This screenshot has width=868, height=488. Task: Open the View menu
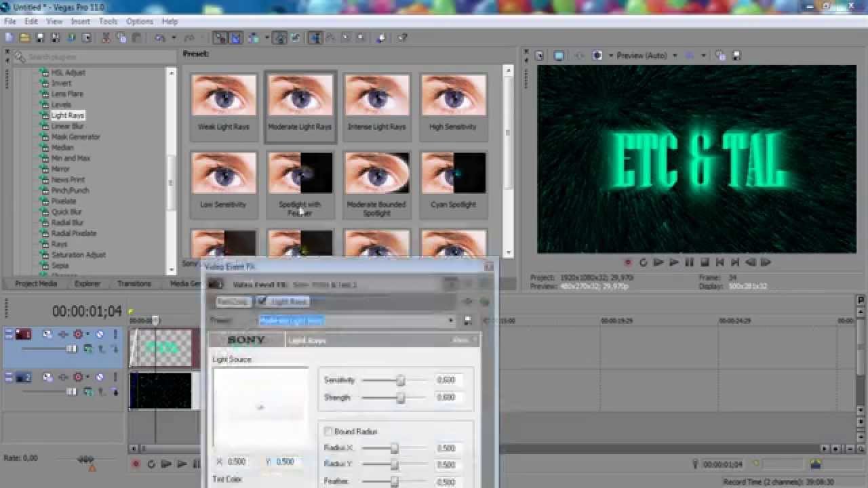coord(54,22)
